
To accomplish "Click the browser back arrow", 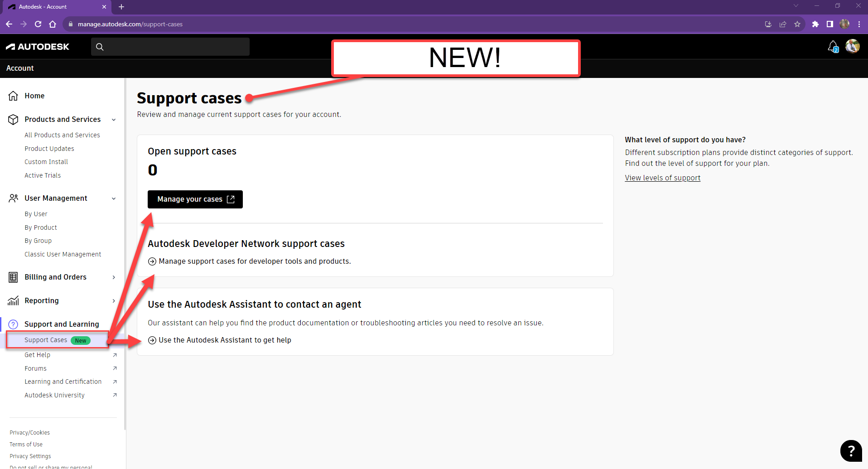I will point(9,24).
